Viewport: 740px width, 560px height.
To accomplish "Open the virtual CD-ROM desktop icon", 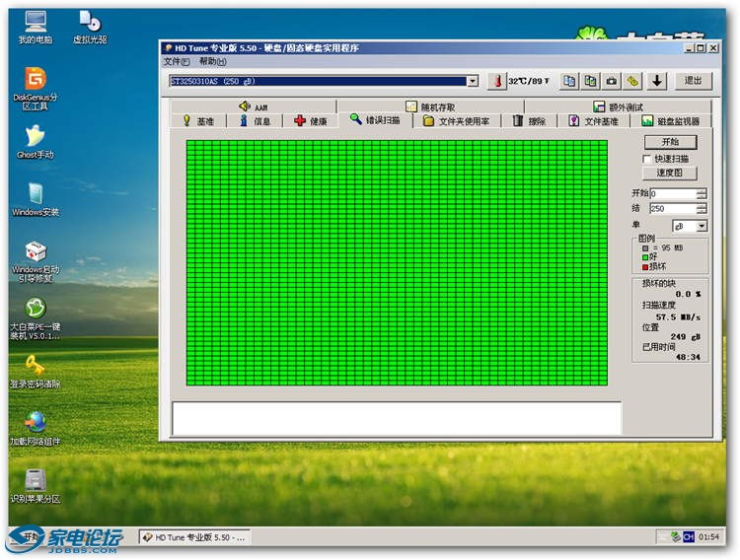I will pos(90,22).
